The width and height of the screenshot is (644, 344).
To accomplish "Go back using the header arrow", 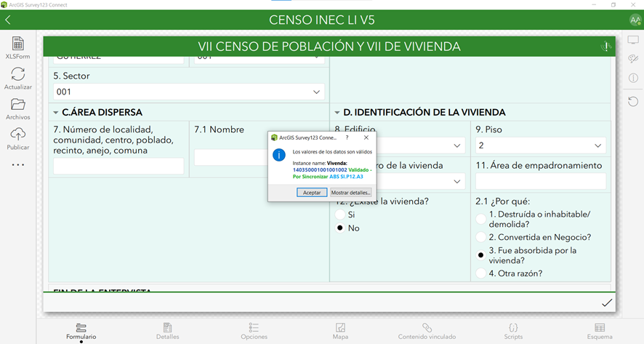I will (8, 20).
